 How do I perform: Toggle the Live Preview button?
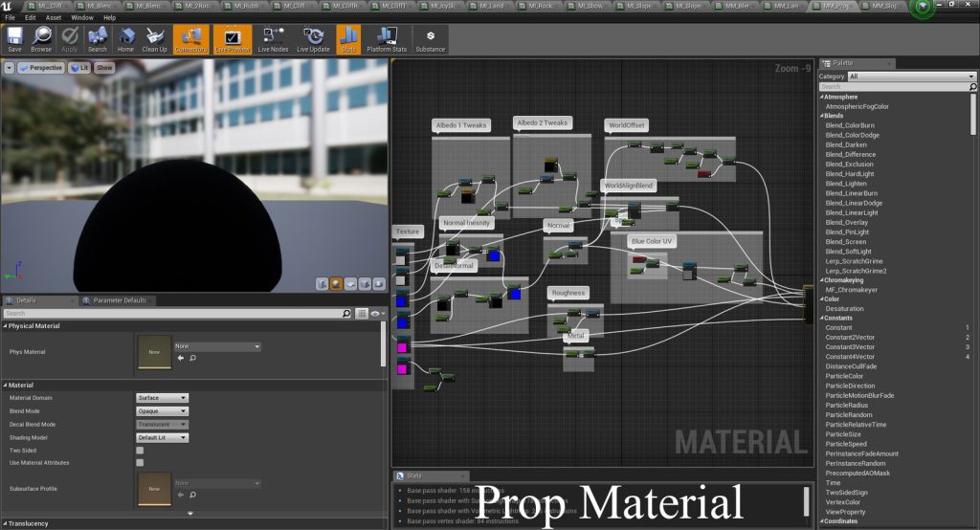point(232,39)
